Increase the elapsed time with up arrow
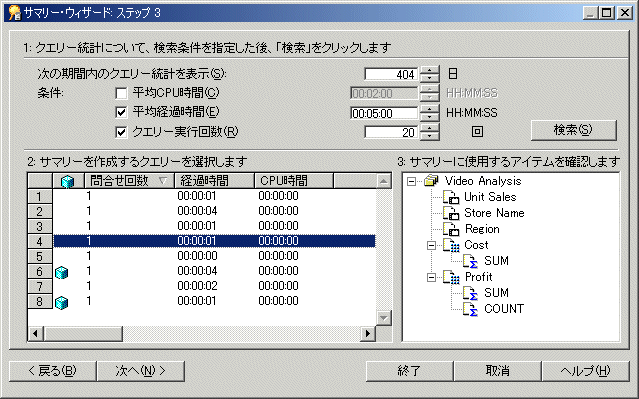Screen dimensions: 639x399 pos(430,109)
